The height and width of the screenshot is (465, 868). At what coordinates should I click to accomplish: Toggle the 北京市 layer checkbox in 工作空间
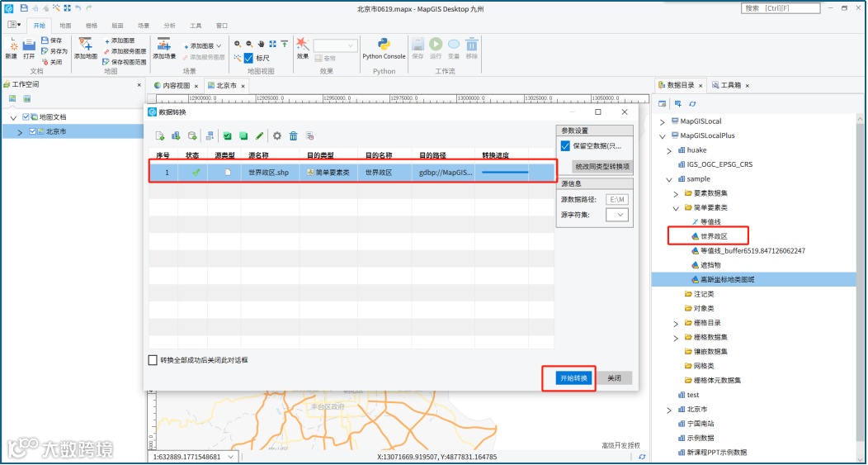pyautogui.click(x=33, y=131)
